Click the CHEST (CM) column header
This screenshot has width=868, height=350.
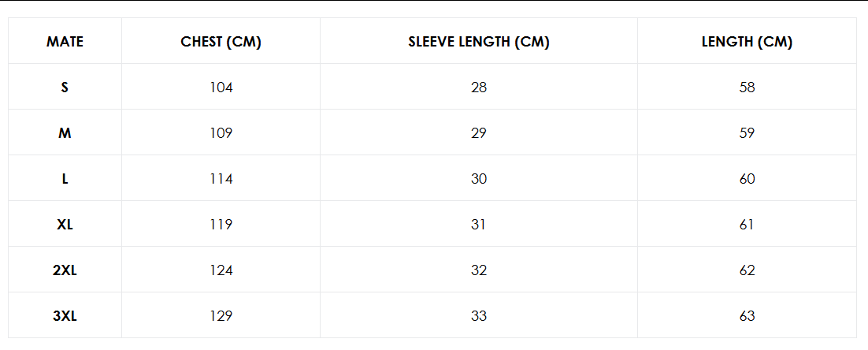(x=221, y=42)
